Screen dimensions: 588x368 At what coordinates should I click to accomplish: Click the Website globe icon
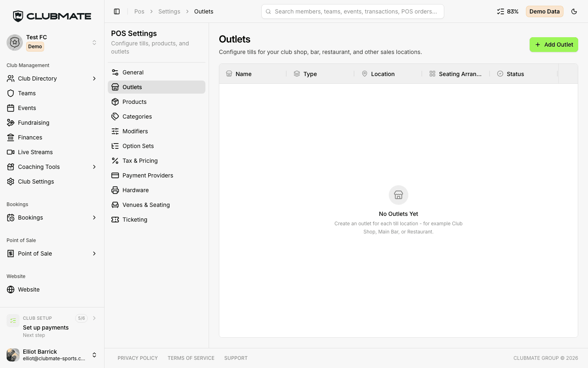[x=11, y=289]
